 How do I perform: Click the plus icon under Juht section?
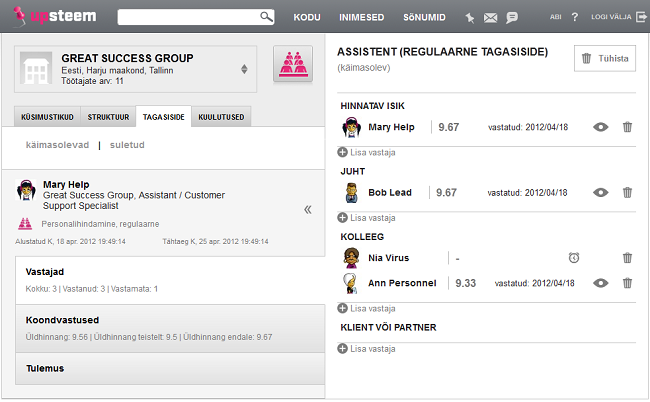[x=342, y=218]
